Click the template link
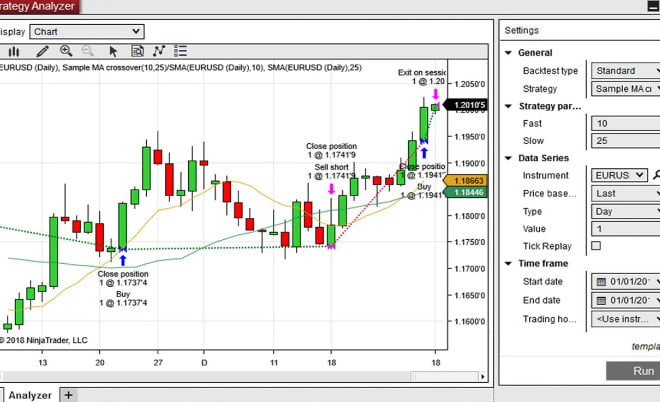Viewport: 660px width, 402px height. click(x=645, y=346)
